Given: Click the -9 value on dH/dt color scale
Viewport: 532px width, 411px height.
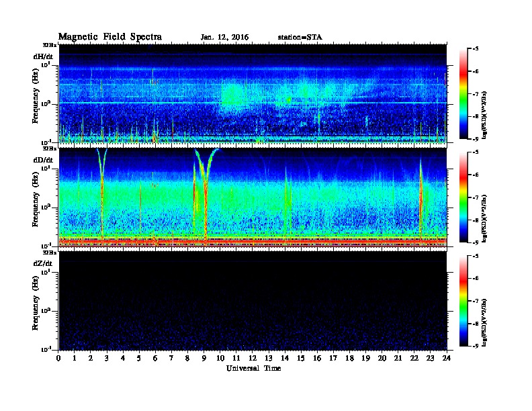Looking at the screenshot, I should 476,139.
